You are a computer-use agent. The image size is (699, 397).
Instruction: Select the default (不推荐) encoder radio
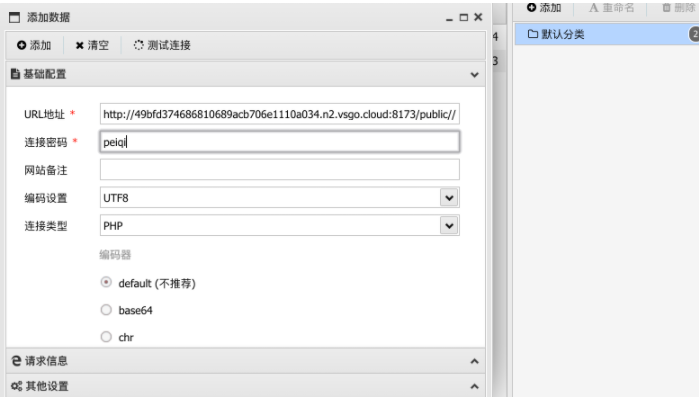coord(106,282)
